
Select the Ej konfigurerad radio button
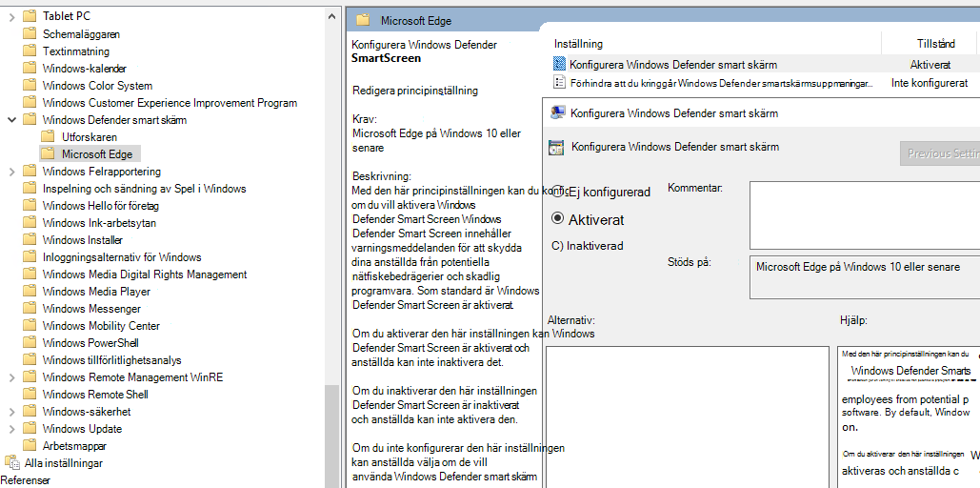(558, 192)
